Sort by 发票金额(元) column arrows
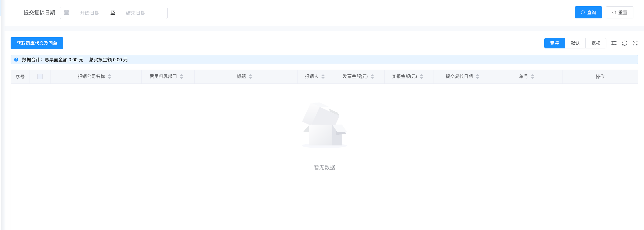 click(x=372, y=76)
